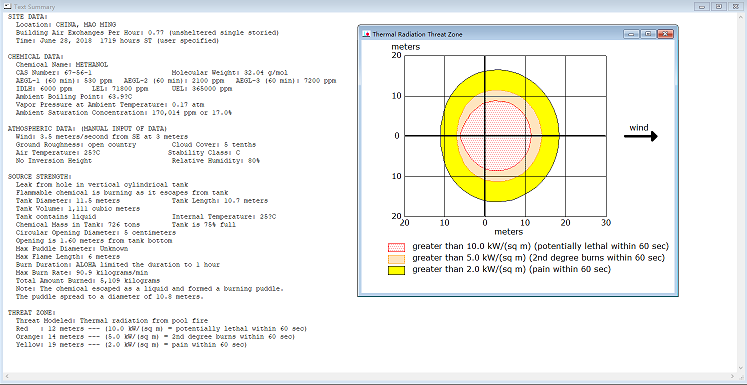Click the red 10.0 kW legend swatch

[396, 247]
